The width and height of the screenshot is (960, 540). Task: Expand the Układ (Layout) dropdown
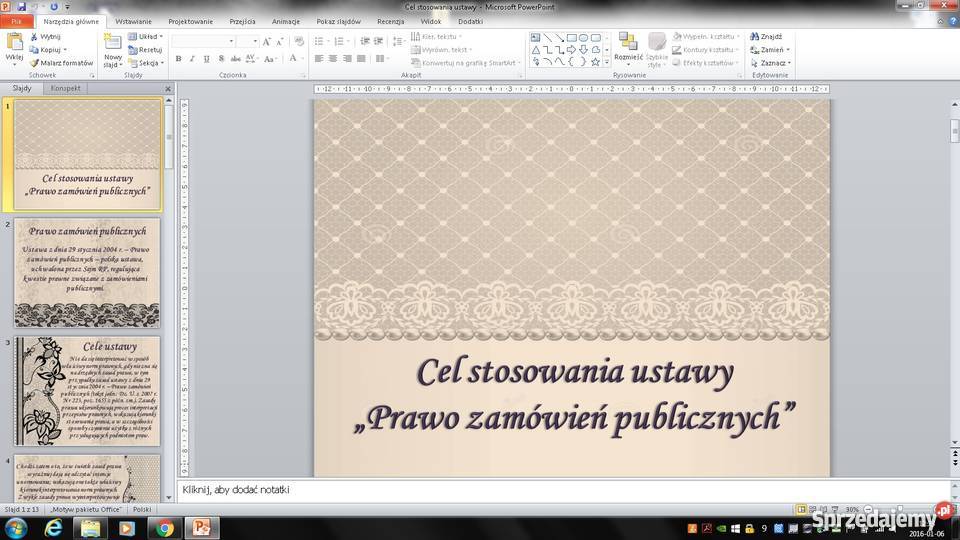pyautogui.click(x=146, y=36)
